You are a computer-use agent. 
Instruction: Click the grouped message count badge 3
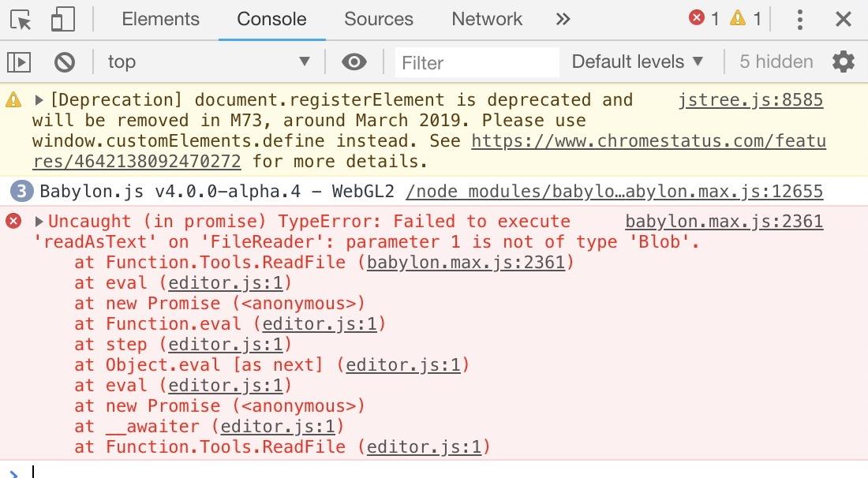tap(21, 192)
